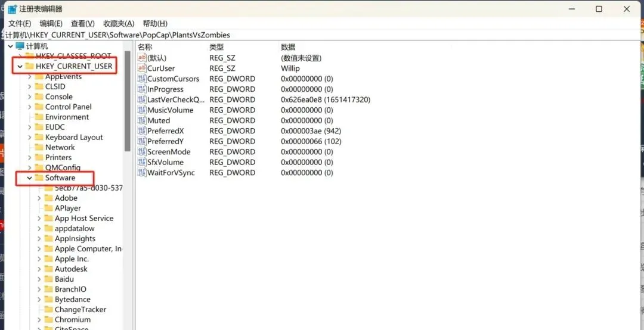644x330 pixels.
Task: Expand the Bytedance key chevron
Action: [x=39, y=299]
